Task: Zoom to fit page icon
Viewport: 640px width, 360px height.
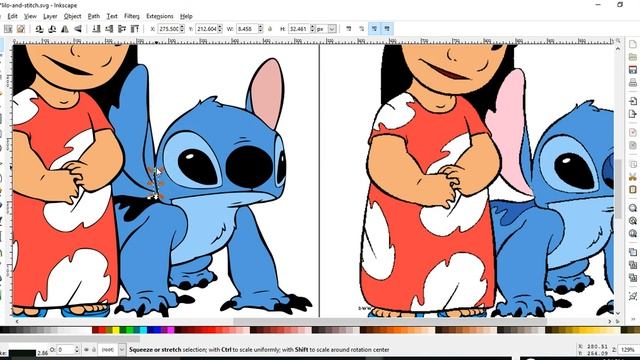Action: coord(633,233)
